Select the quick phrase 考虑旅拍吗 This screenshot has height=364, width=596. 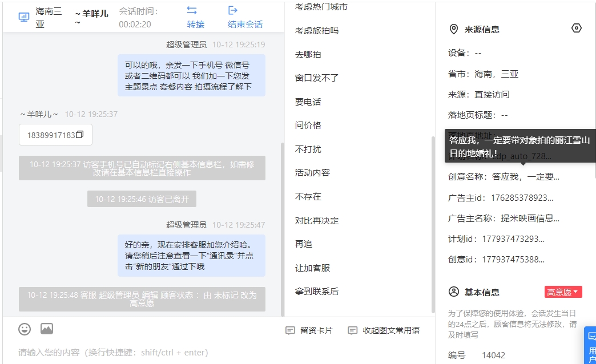tap(317, 30)
